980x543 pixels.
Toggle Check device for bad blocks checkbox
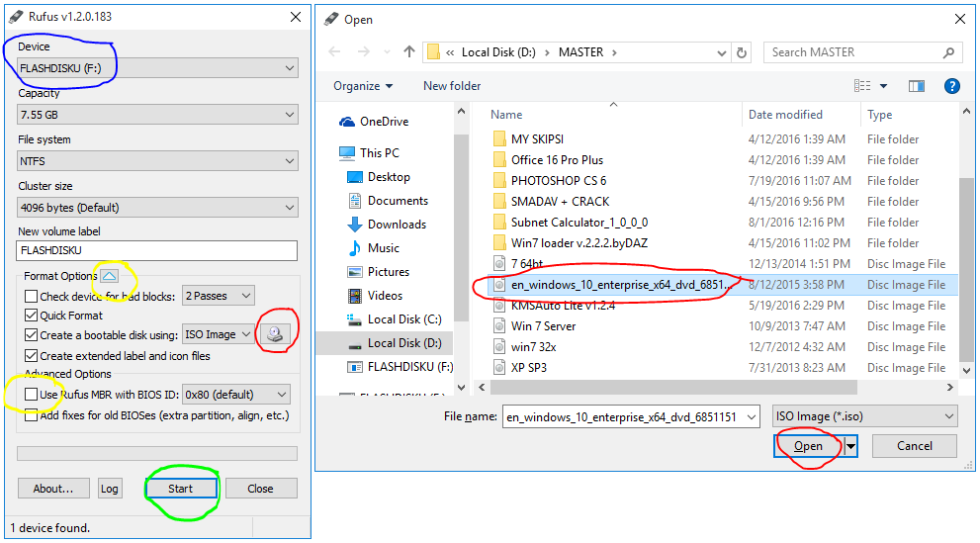31,296
